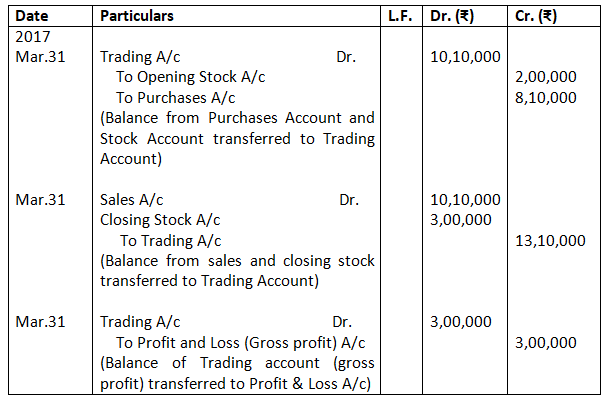Click the 8,10,000 credit amount
The image size is (606, 402).
[544, 97]
